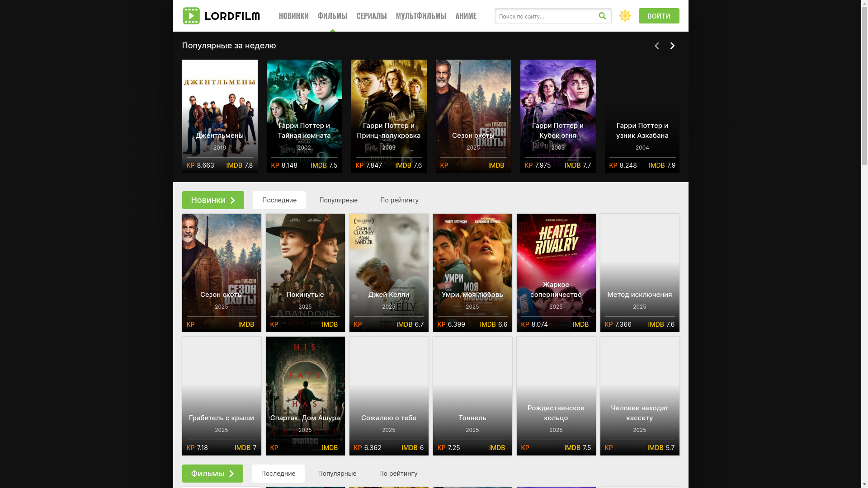
Task: Open Гарри Поттер и узник Азкабана card
Action: [x=642, y=116]
